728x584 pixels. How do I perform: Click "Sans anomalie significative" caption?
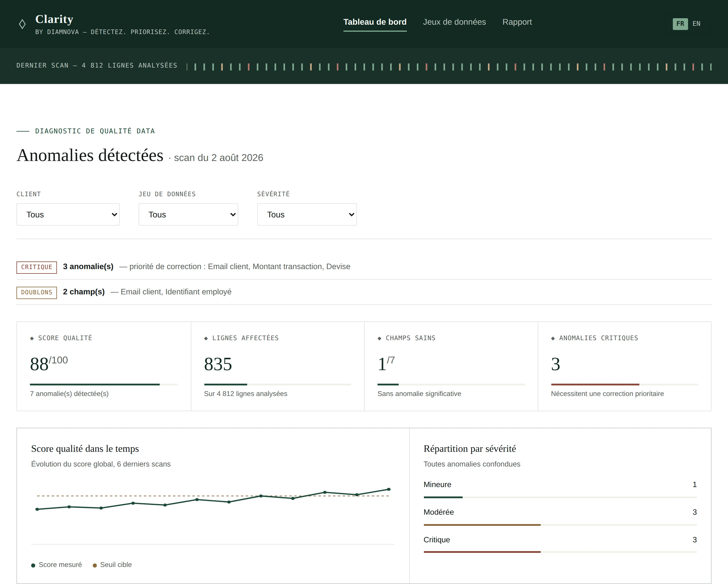tap(419, 394)
